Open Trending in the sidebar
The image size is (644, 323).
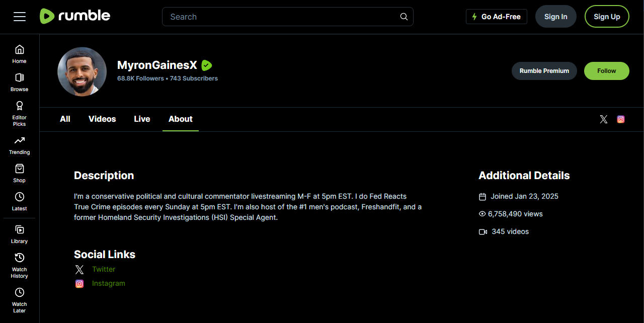19,145
